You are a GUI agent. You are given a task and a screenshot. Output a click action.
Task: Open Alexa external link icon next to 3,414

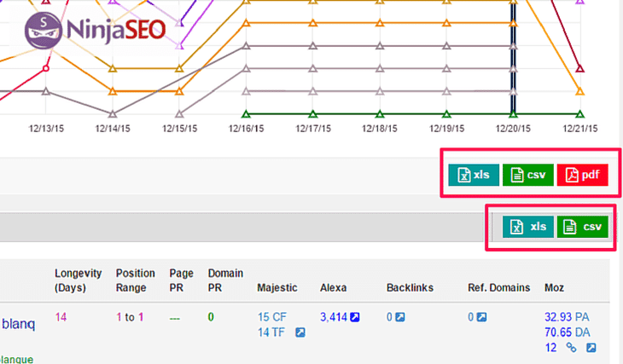pyautogui.click(x=355, y=317)
